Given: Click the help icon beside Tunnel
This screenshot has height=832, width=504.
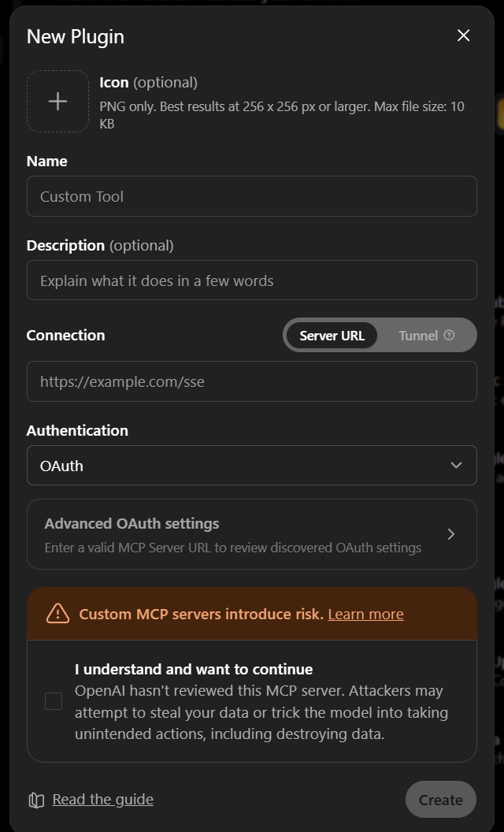Looking at the screenshot, I should click(x=449, y=336).
